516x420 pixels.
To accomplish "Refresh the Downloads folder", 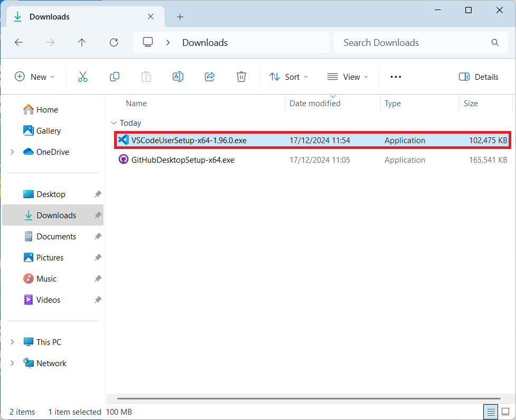I will 114,43.
